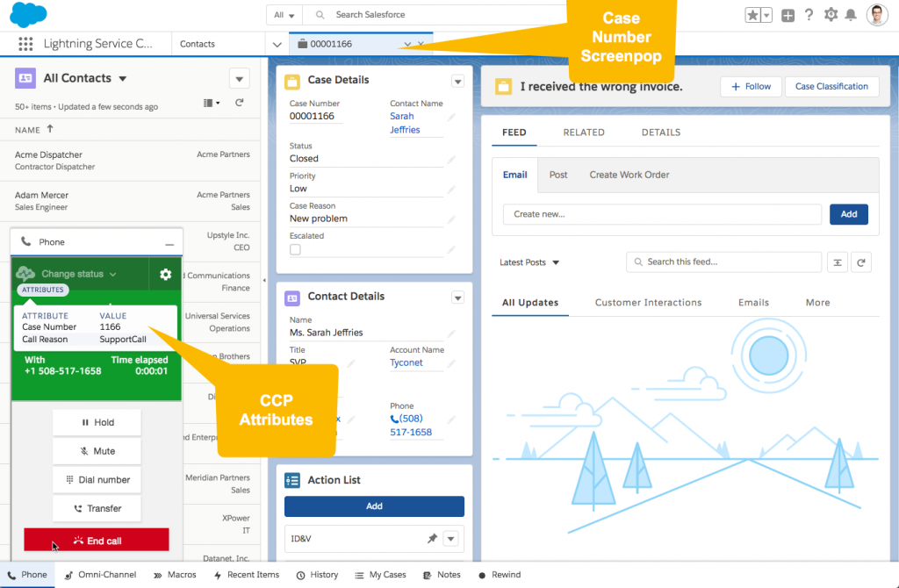Filter feed by Customer Interactions
Viewport: 899px width, 588px height.
648,303
